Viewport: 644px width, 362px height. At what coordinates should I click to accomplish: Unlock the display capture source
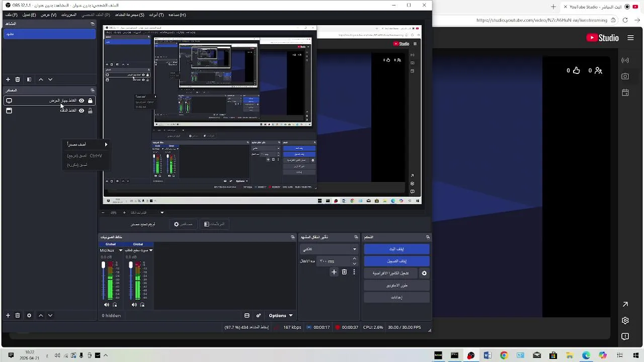click(90, 101)
